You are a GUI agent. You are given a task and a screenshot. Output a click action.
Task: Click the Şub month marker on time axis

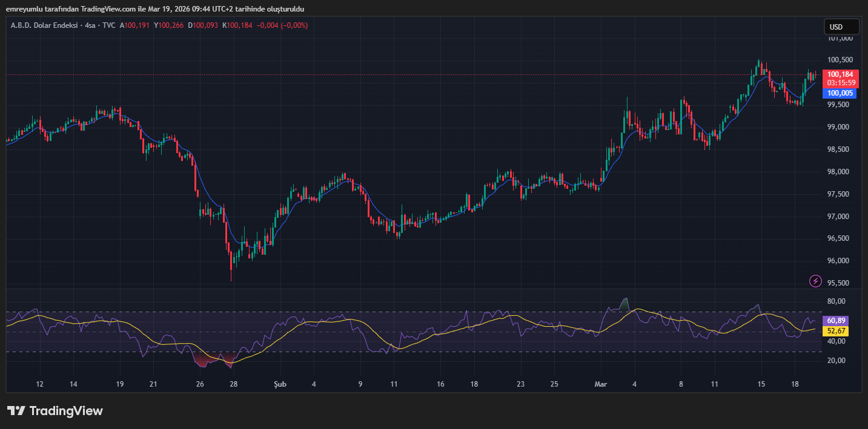tap(278, 384)
